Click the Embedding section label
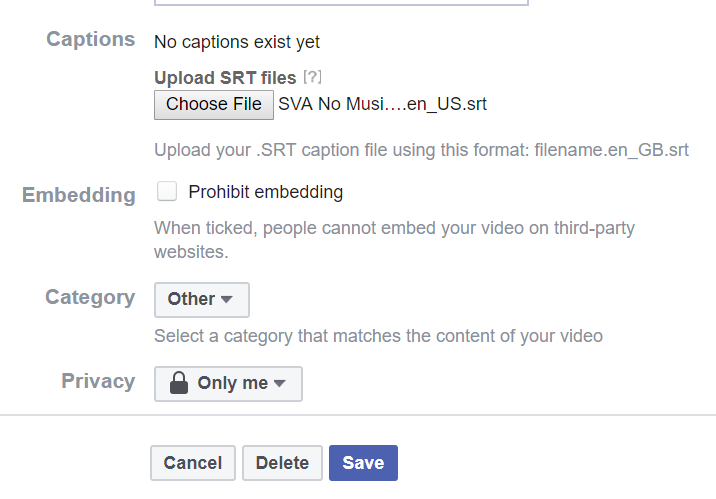The width and height of the screenshot is (716, 499). [x=79, y=195]
